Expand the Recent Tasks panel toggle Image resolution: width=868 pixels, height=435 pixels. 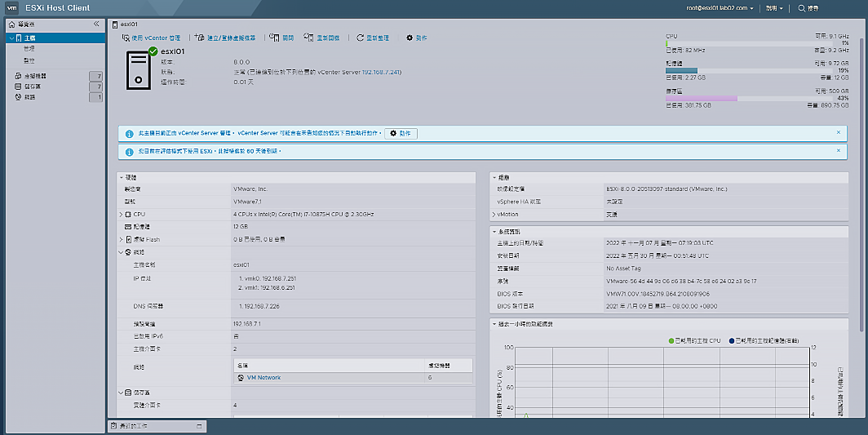point(199,425)
